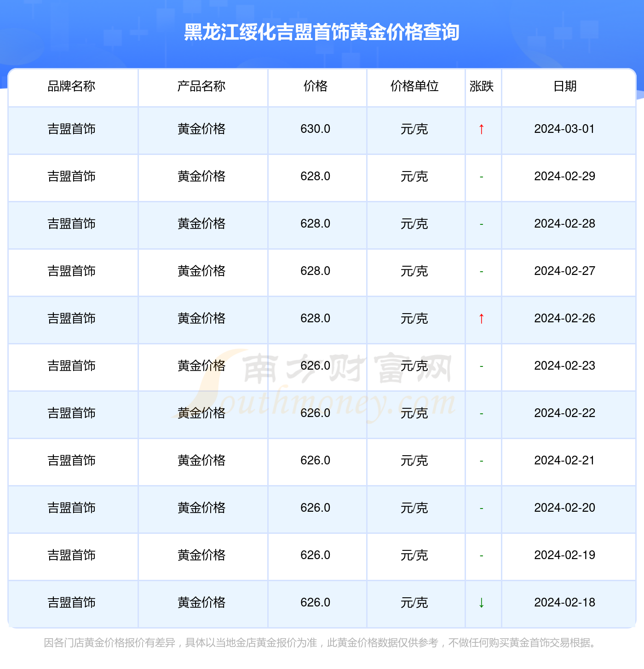Click the red up arrow for 2024-03-01
Image resolution: width=644 pixels, height=669 pixels.
point(481,129)
